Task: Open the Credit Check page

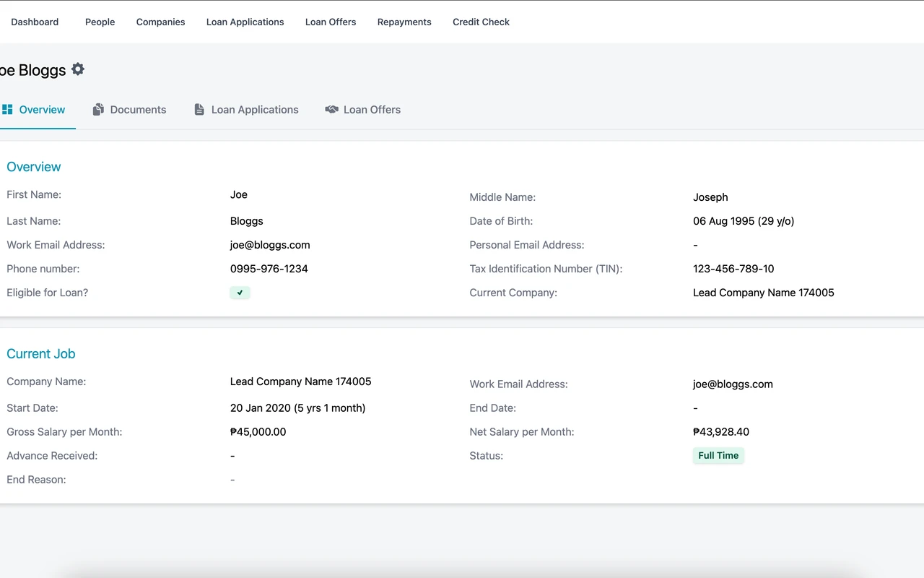Action: (481, 22)
